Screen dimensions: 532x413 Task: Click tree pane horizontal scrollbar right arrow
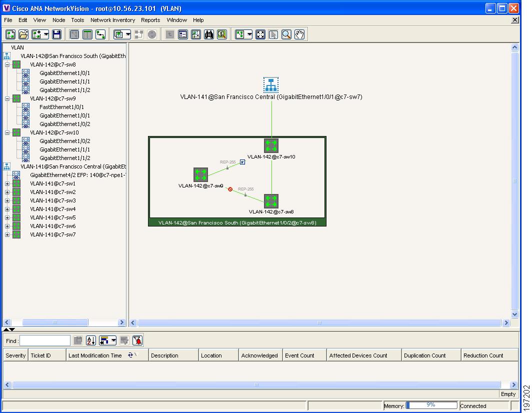point(122,322)
